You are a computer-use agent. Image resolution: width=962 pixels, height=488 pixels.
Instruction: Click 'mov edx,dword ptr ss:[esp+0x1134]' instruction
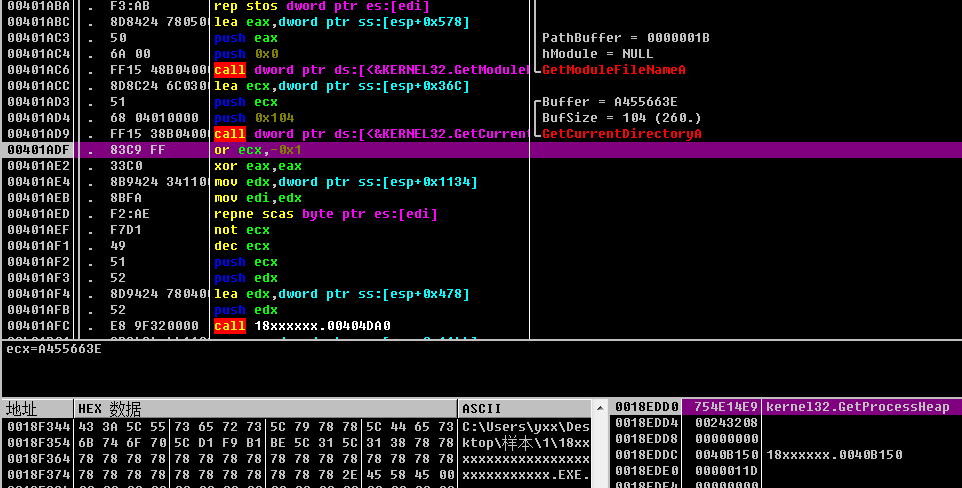click(345, 182)
